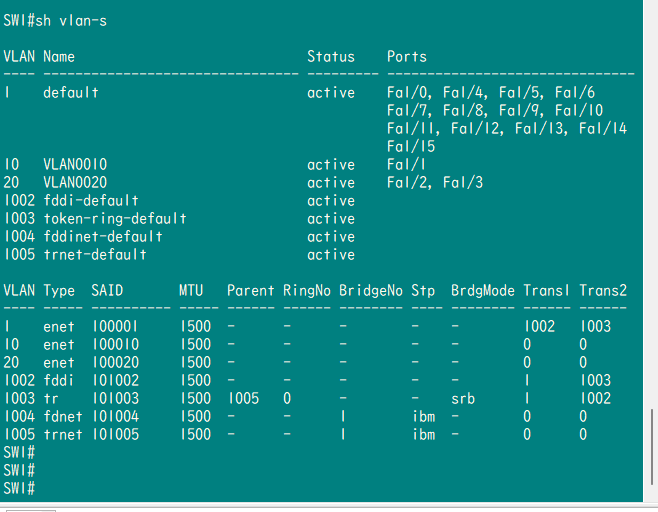Click the 'Status' column header
This screenshot has width=658, height=512.
(x=331, y=57)
